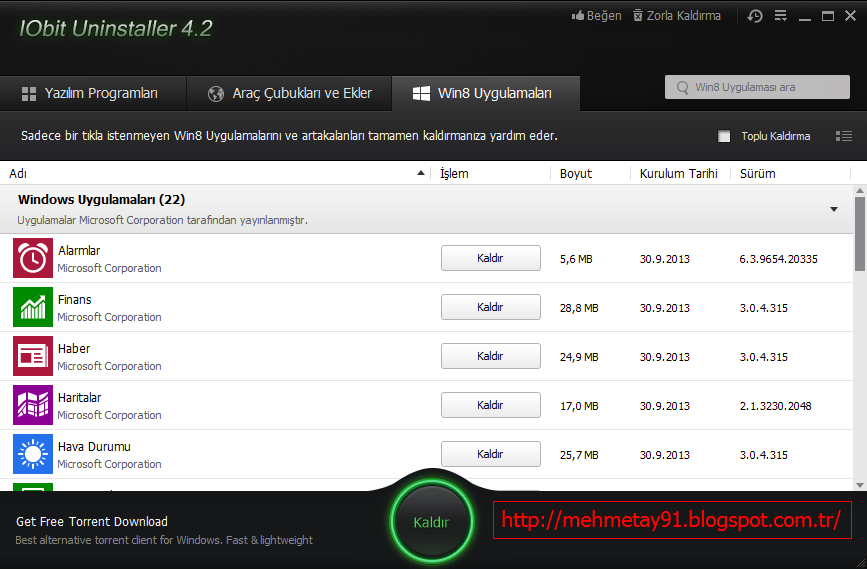Select the Finans app name
Viewport: 867px width, 569px height.
point(75,300)
